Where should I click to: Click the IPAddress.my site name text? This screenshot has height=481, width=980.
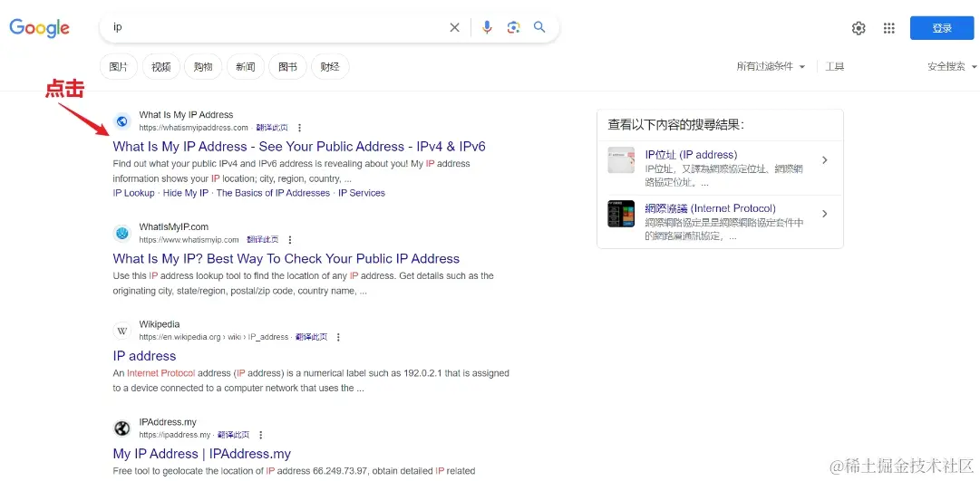(x=168, y=422)
